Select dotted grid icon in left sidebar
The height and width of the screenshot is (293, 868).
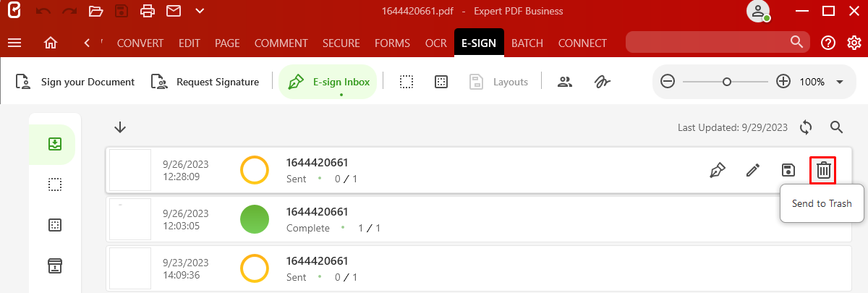(54, 225)
